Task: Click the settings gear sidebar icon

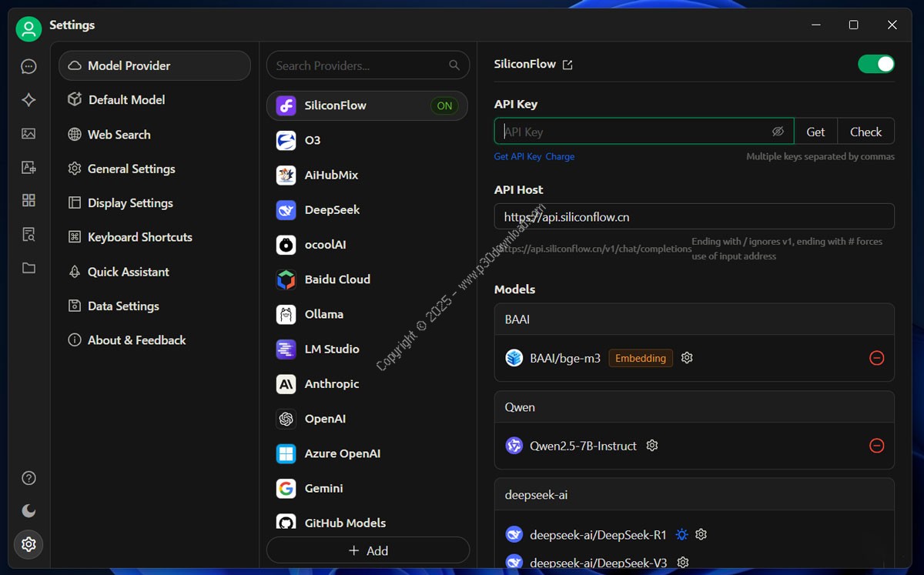Action: click(28, 544)
